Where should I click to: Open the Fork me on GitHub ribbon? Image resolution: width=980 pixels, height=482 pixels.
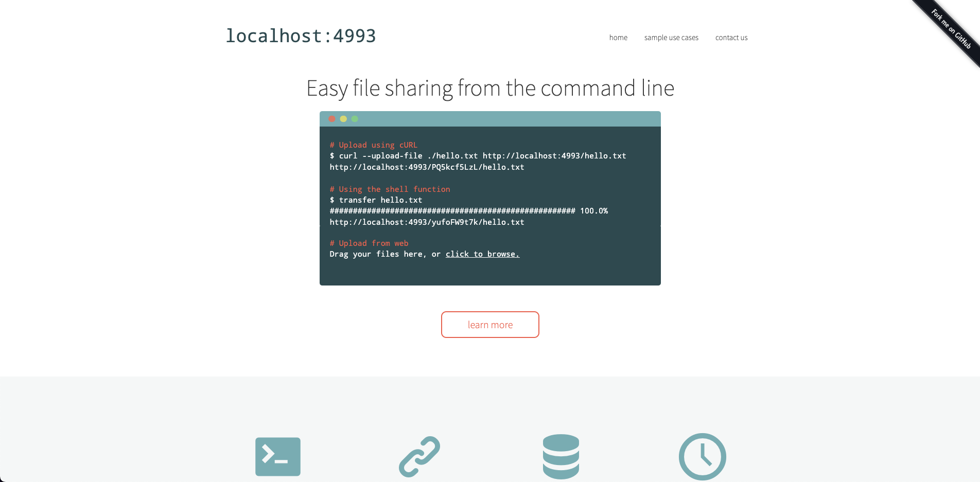(951, 29)
